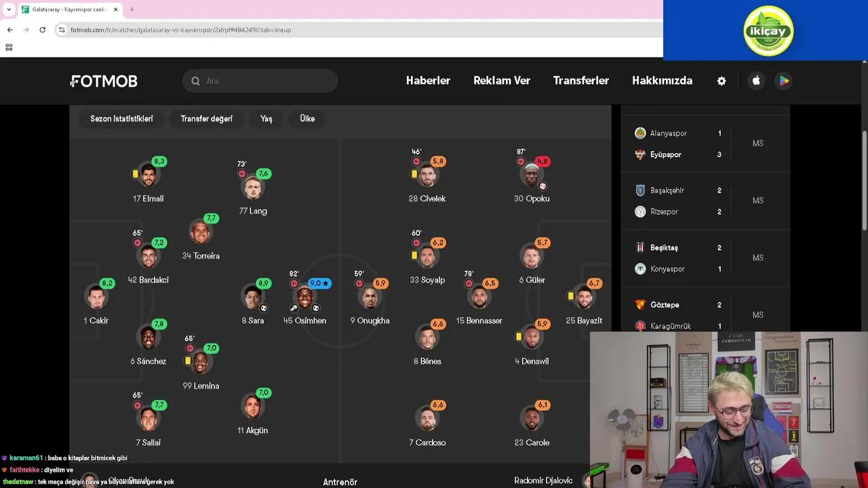868x488 pixels.
Task: Click the Ara search field
Action: tap(260, 81)
